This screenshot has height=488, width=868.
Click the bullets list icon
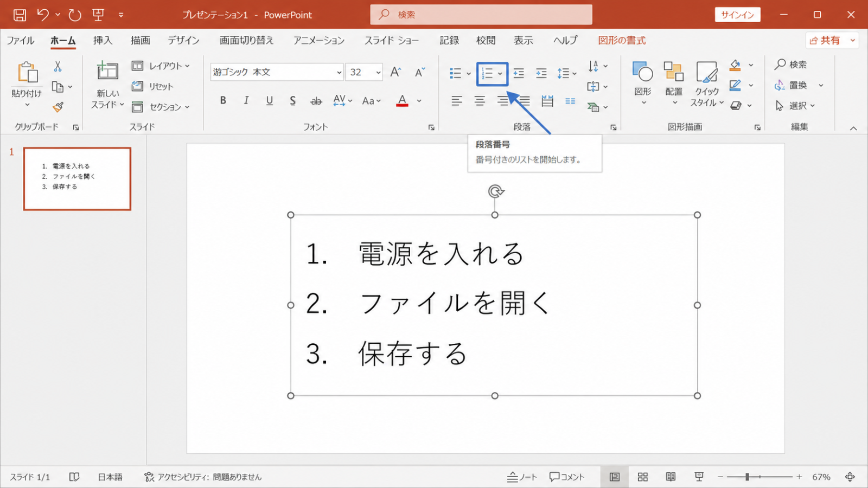[455, 73]
